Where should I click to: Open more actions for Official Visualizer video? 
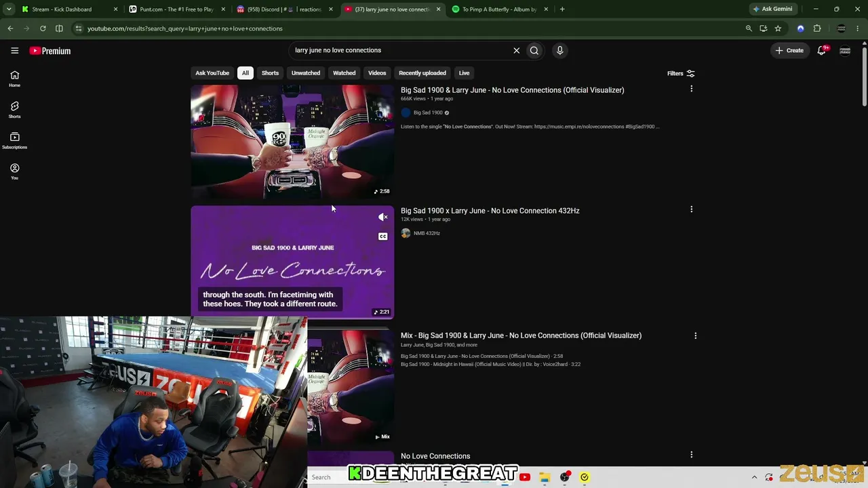pos(691,89)
